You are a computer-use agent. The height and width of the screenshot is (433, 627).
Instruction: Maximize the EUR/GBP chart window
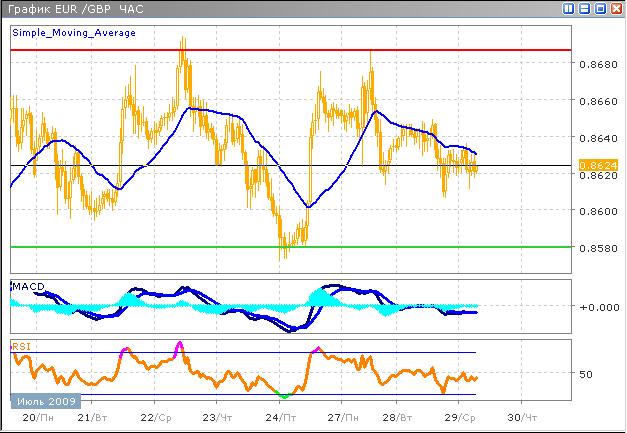(x=600, y=8)
